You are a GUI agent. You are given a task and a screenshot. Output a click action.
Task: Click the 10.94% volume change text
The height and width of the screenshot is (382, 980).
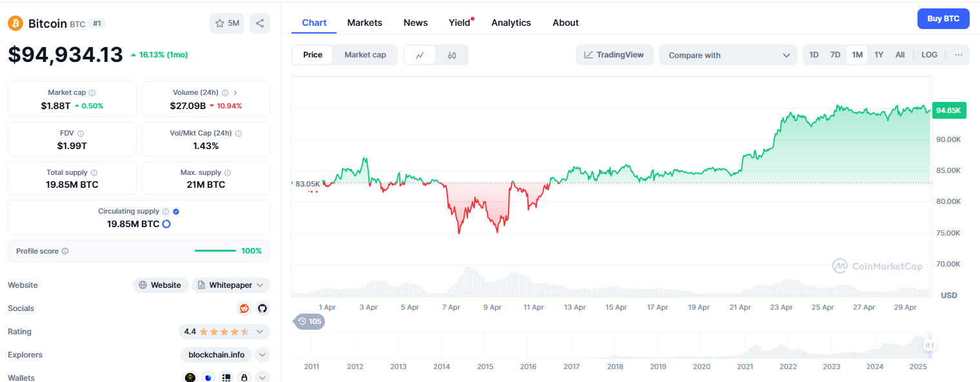pos(229,106)
